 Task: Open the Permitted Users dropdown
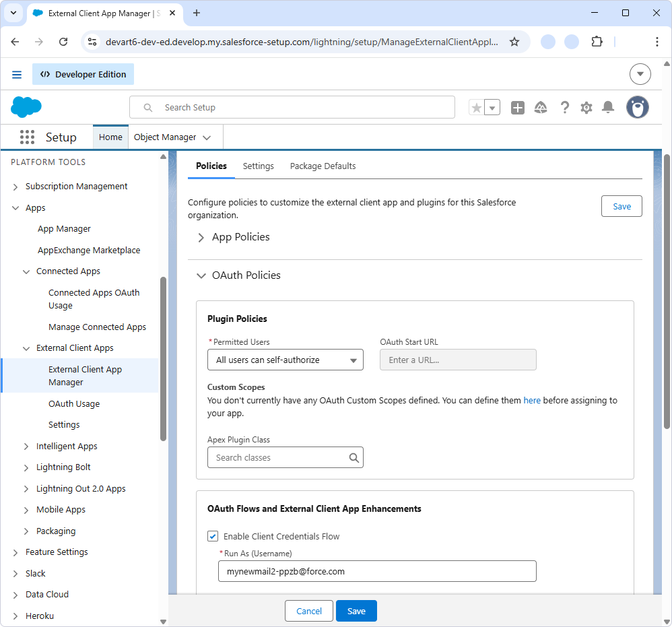tap(285, 360)
